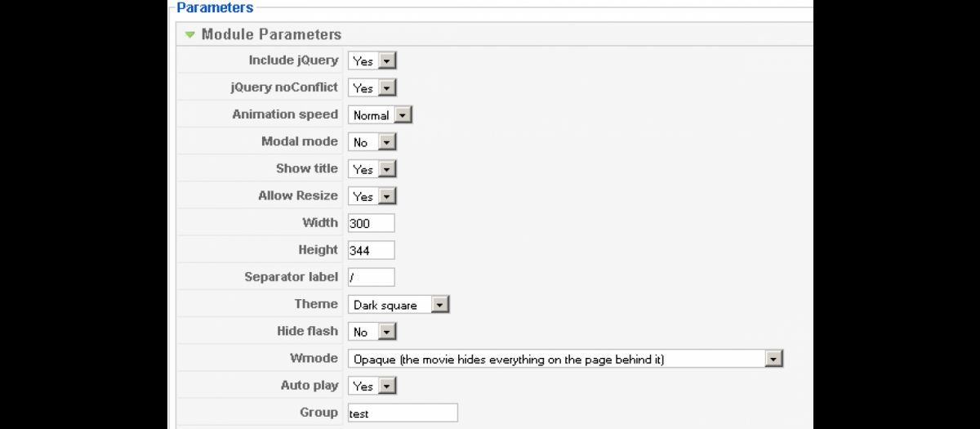Click the Group field containing test

pyautogui.click(x=403, y=413)
